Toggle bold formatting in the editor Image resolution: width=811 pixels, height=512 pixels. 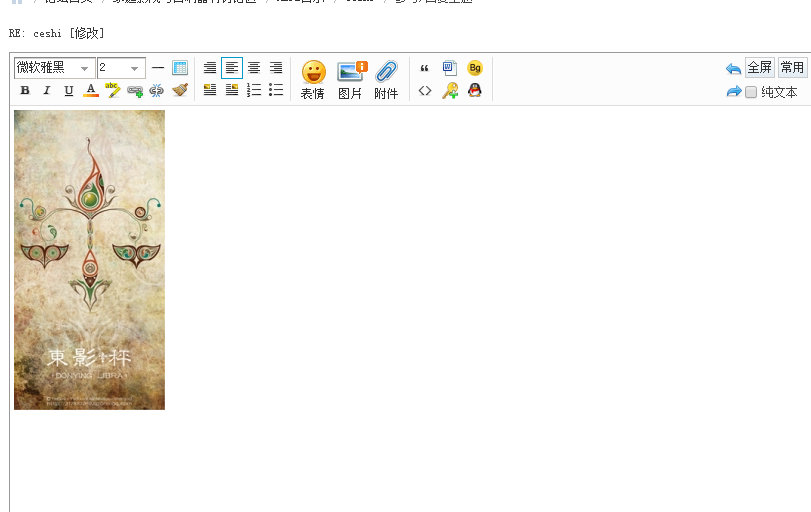click(x=25, y=91)
